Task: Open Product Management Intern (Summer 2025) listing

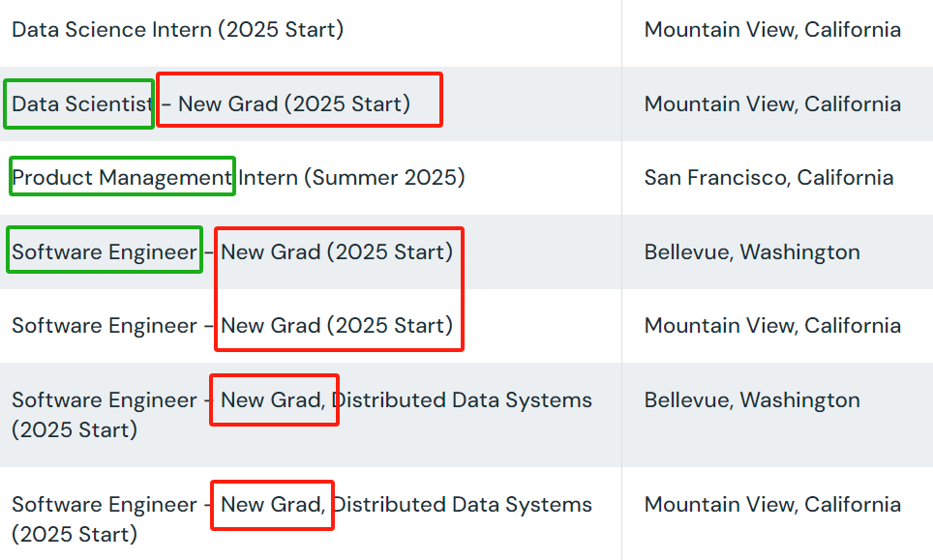Action: [238, 178]
